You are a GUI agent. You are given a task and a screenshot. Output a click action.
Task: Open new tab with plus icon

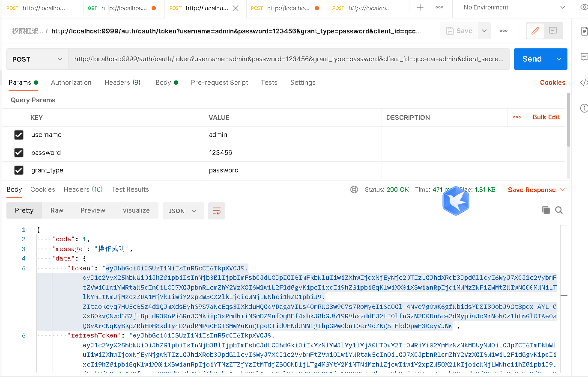[420, 8]
